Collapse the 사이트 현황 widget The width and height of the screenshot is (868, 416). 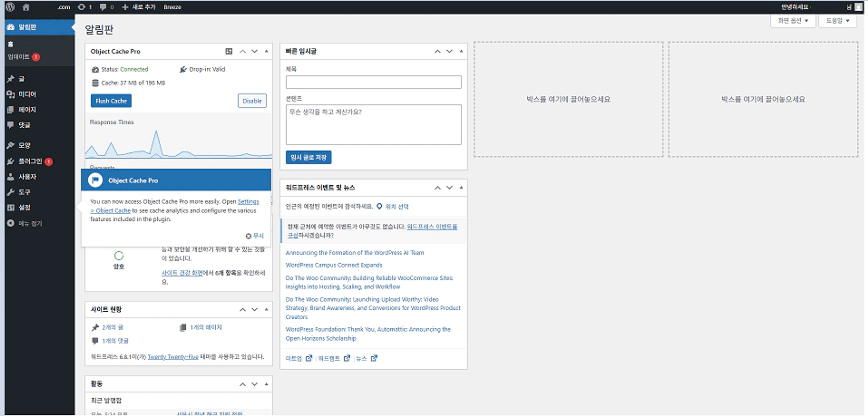click(x=266, y=309)
